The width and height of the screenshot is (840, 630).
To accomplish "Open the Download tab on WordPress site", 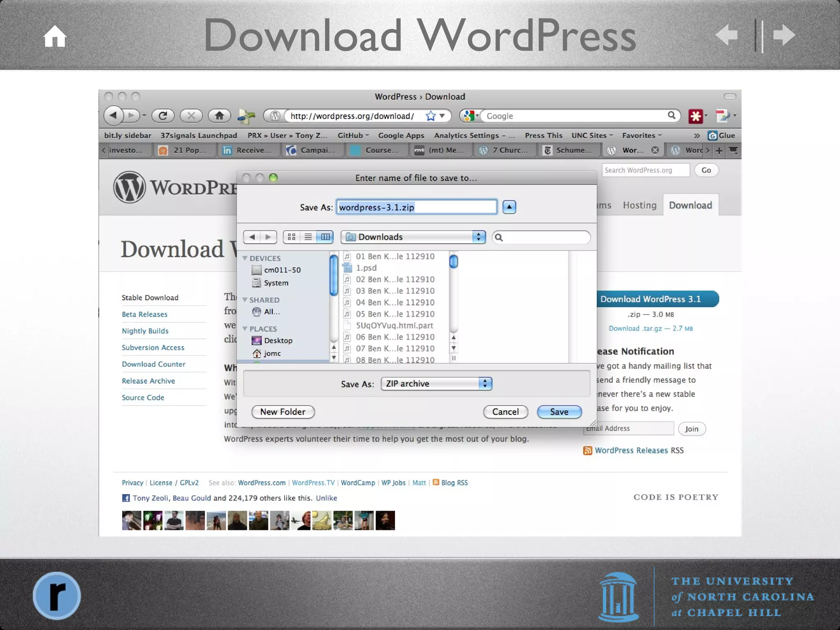I will click(x=690, y=205).
